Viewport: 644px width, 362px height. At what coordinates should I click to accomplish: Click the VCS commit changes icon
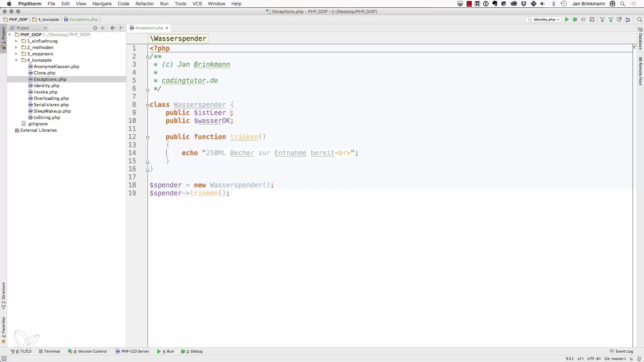[x=611, y=19]
